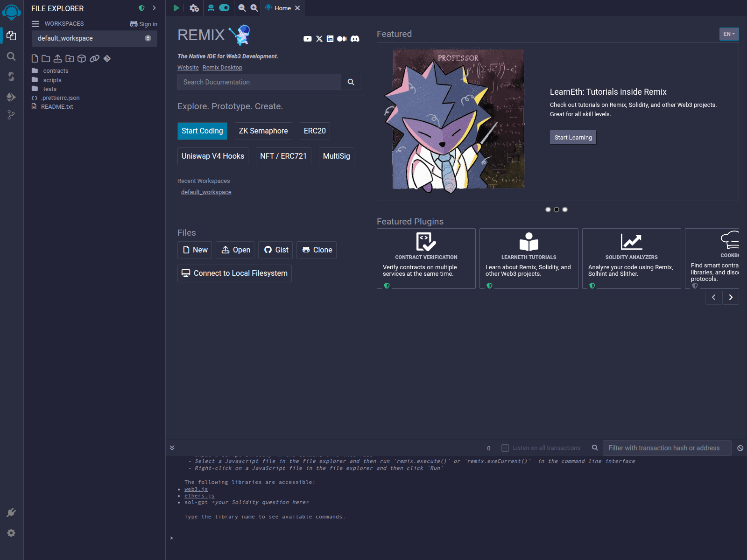Collapse File Explorer panel with chevron arrow

(x=154, y=8)
